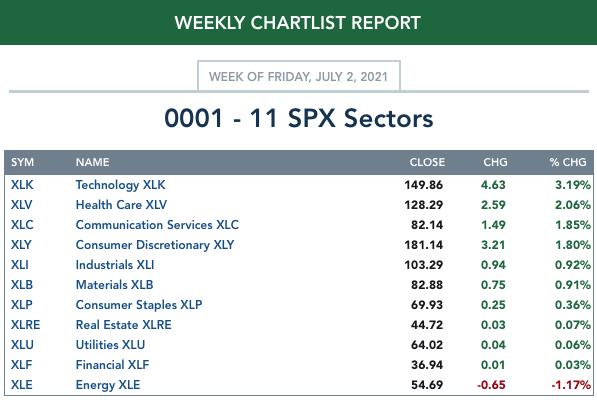Select Utilities XLU name link

click(110, 344)
